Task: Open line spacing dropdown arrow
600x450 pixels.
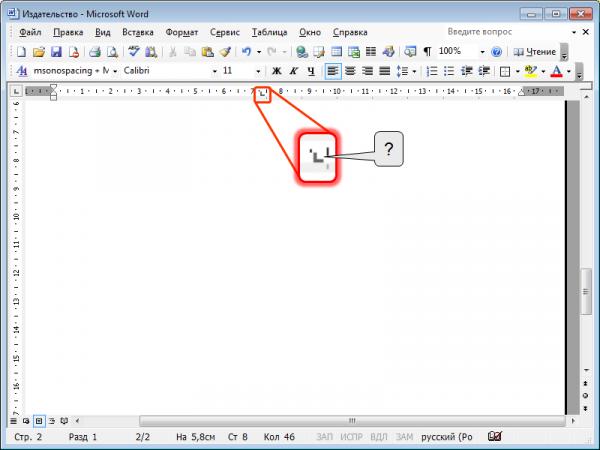Action: (414, 72)
